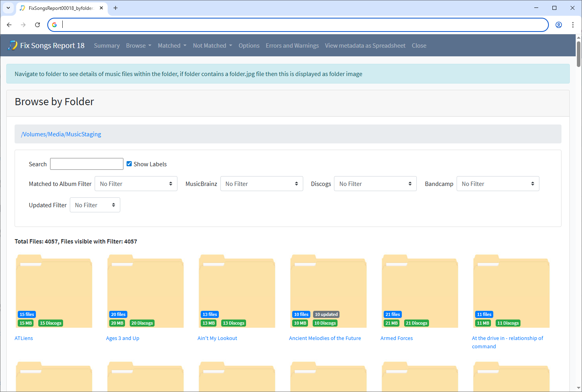Open the browser three-dot menu
Image resolution: width=582 pixels, height=392 pixels.
(x=573, y=25)
